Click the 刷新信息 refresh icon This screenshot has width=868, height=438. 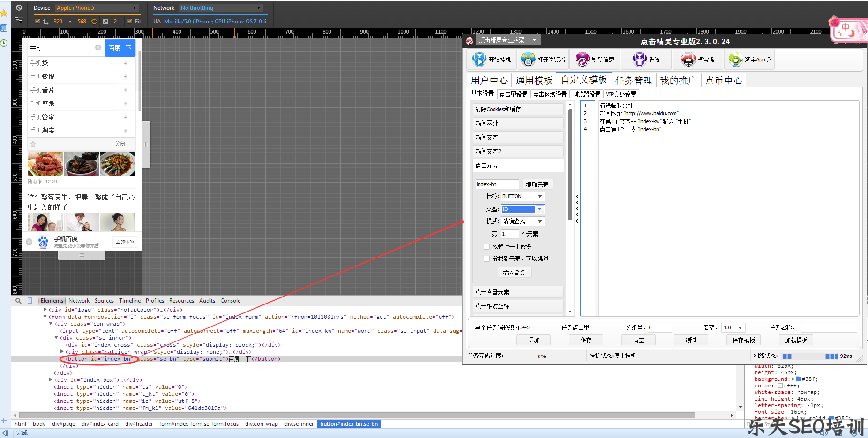click(x=582, y=59)
